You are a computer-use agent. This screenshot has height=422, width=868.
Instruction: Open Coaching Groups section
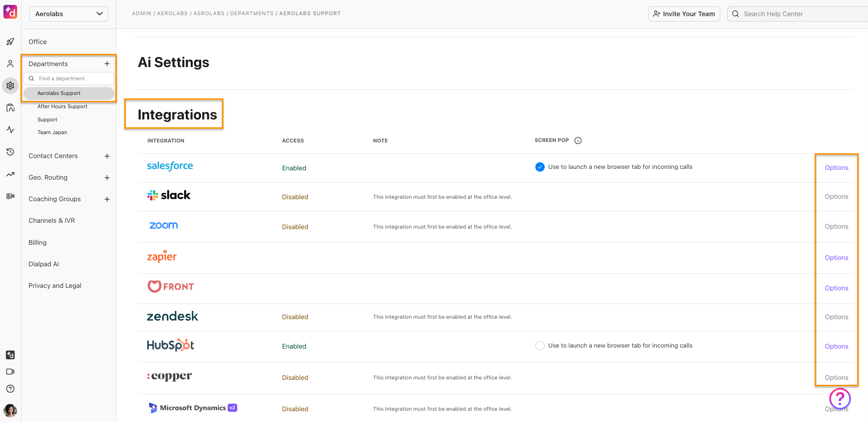click(x=54, y=199)
